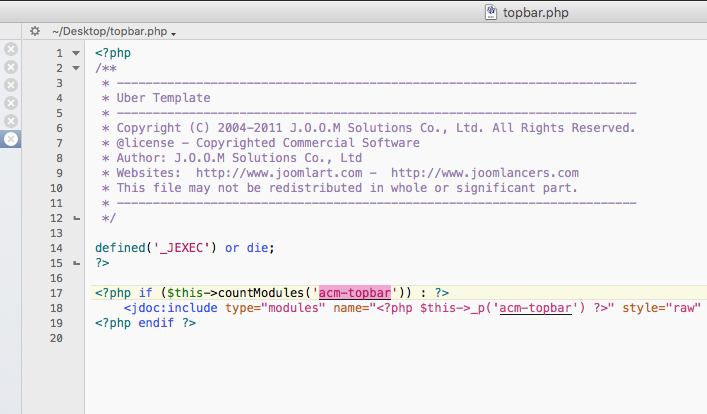This screenshot has width=707, height=414.
Task: Click the pink-highlighted acm-topbar string
Action: [354, 293]
